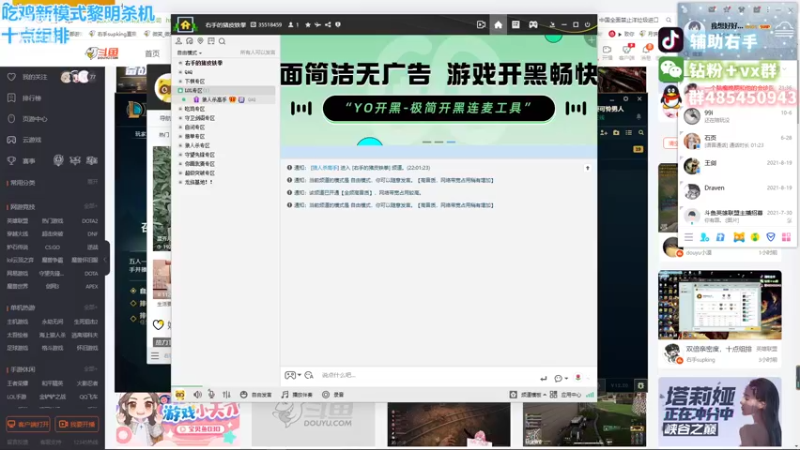Open the channel info exclamation icon

point(338,24)
